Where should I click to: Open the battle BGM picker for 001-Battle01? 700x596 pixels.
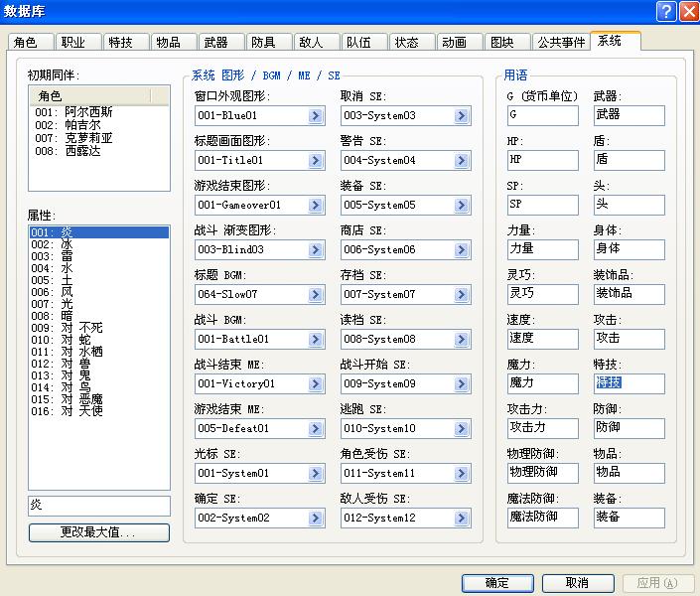[315, 339]
